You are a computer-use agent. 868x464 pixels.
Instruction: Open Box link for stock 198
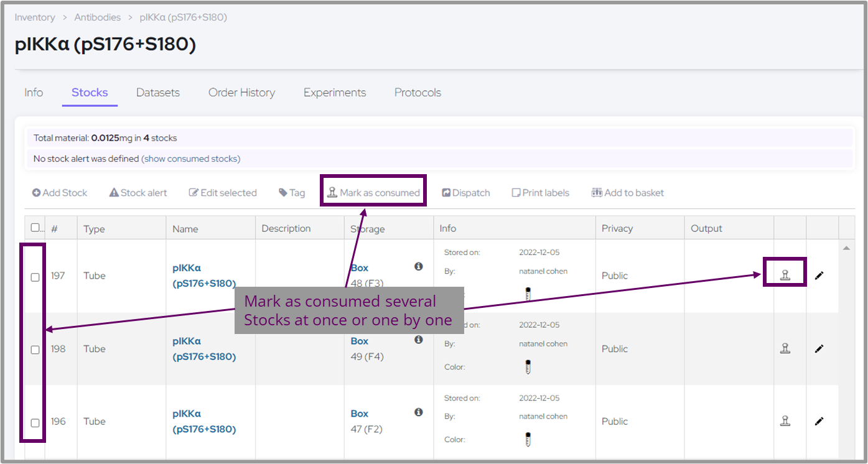pos(360,341)
